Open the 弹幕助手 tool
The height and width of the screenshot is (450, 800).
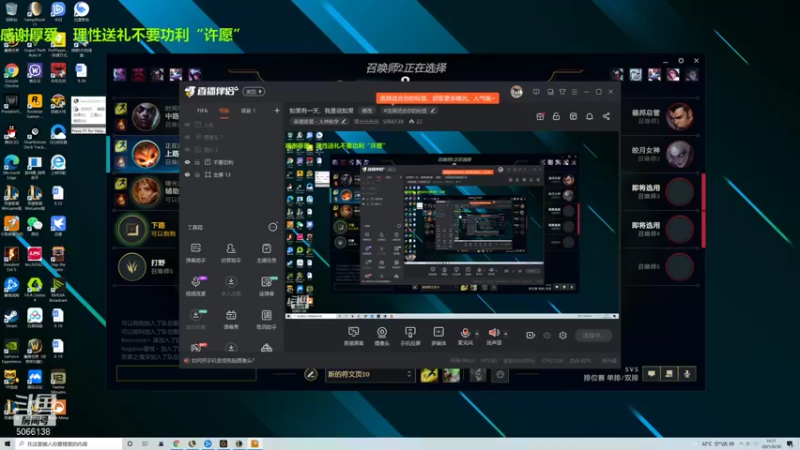[x=195, y=253]
